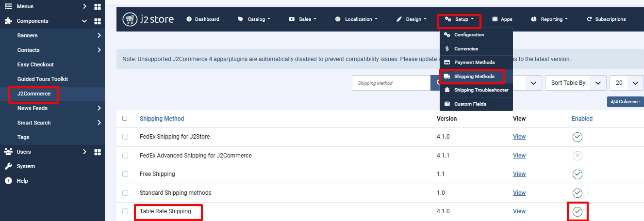Select Custom Fields from Setup menu

pyautogui.click(x=476, y=104)
